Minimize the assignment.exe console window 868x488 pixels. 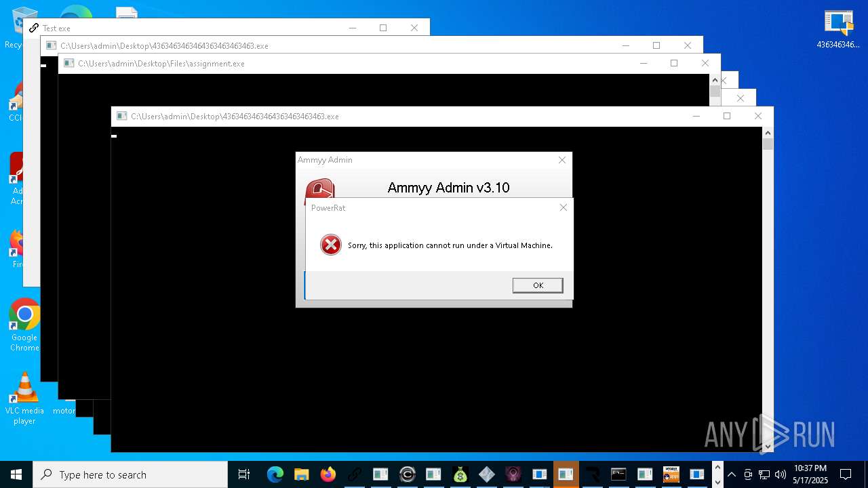pos(644,63)
